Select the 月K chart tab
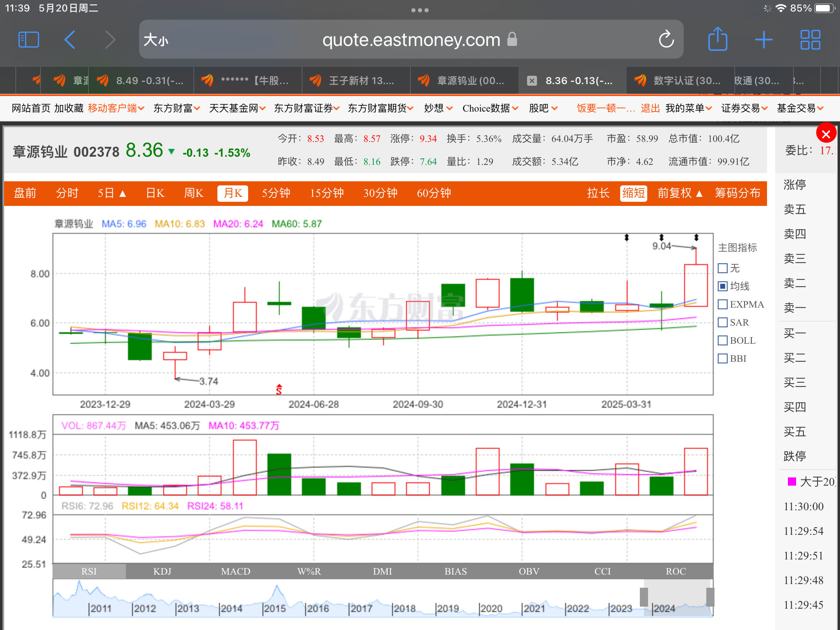This screenshot has width=840, height=630. tap(233, 193)
